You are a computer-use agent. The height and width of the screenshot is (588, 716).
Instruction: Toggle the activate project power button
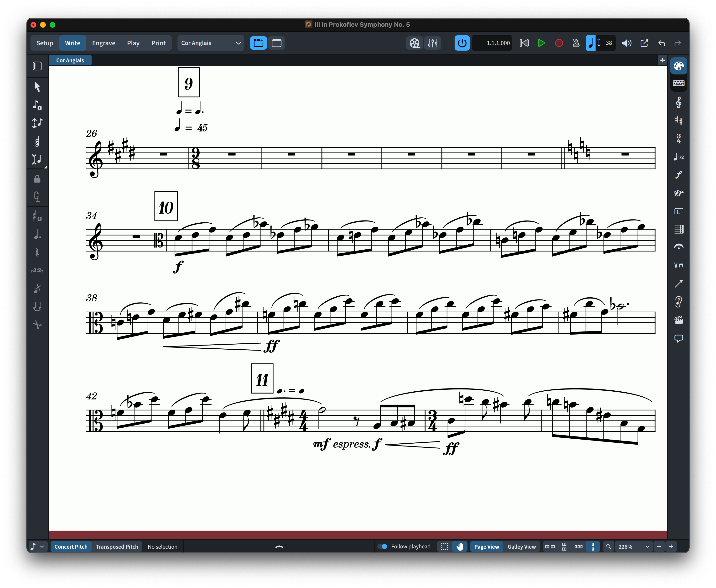[x=462, y=43]
